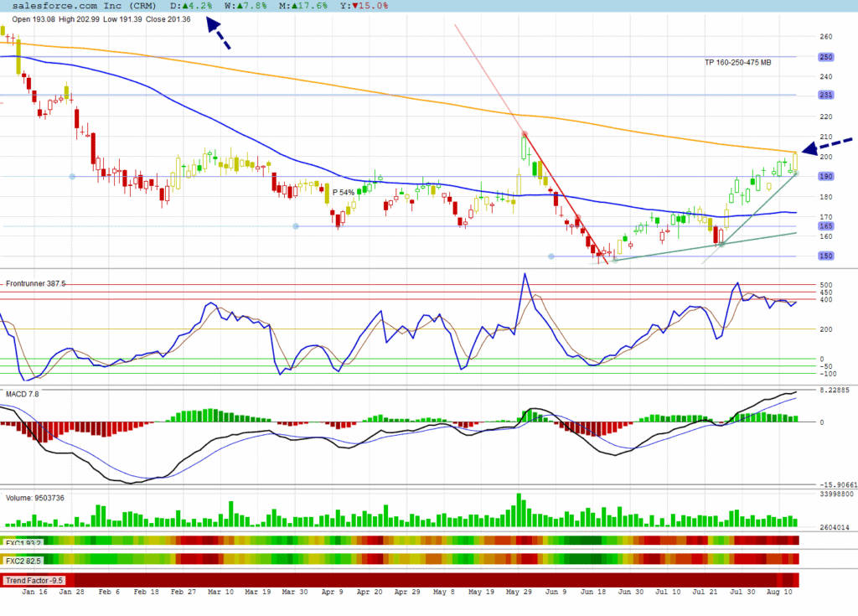Click the 'High 202.99' readout
The height and width of the screenshot is (616, 858).
point(79,19)
